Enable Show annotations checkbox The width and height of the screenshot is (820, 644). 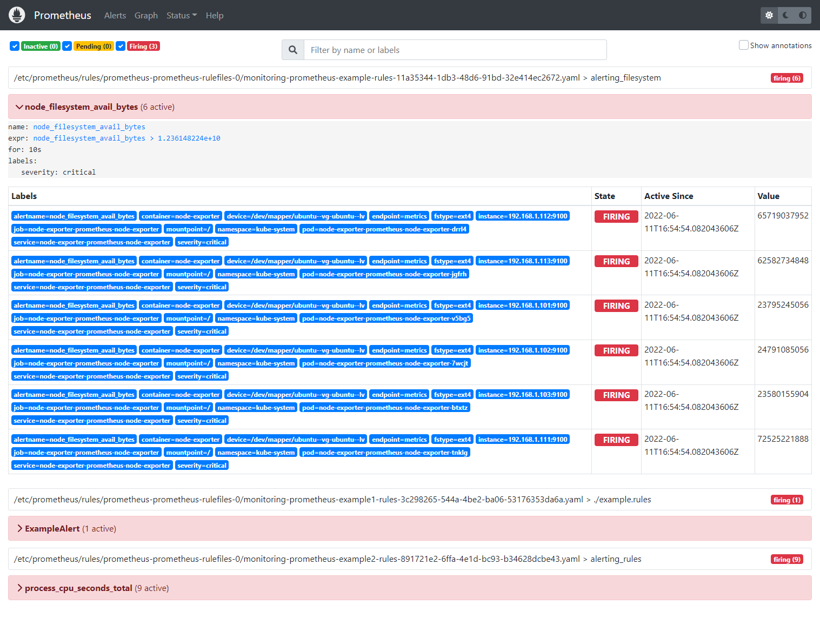(744, 45)
